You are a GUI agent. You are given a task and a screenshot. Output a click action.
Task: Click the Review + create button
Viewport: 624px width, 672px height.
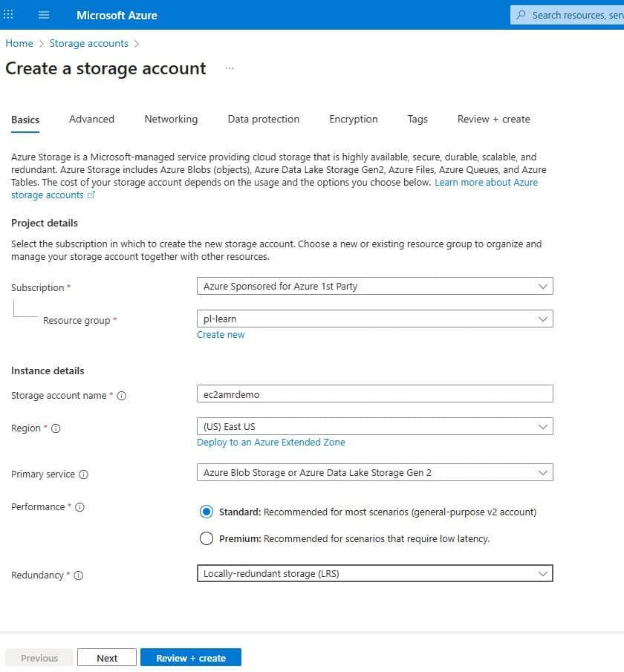[x=190, y=657]
